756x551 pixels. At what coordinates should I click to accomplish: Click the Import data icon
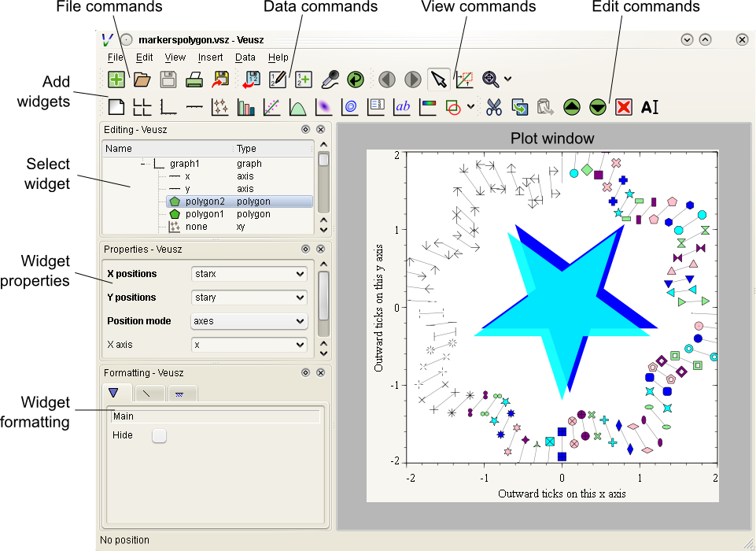[251, 80]
